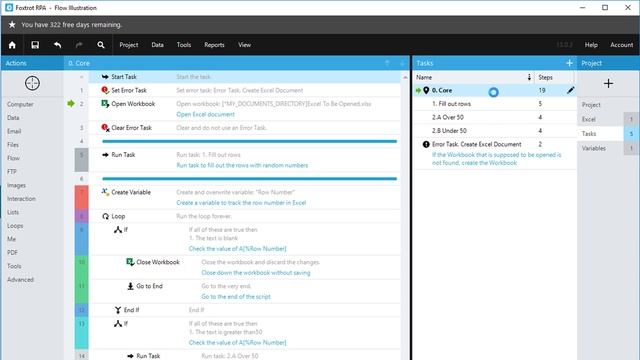This screenshot has width=640, height=360.
Task: Open the Reports menu
Action: [x=214, y=45]
